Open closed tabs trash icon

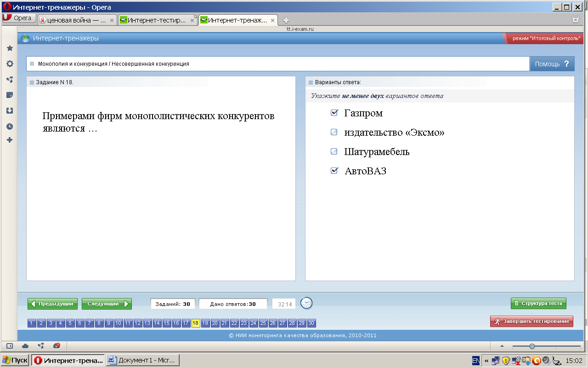(x=575, y=19)
